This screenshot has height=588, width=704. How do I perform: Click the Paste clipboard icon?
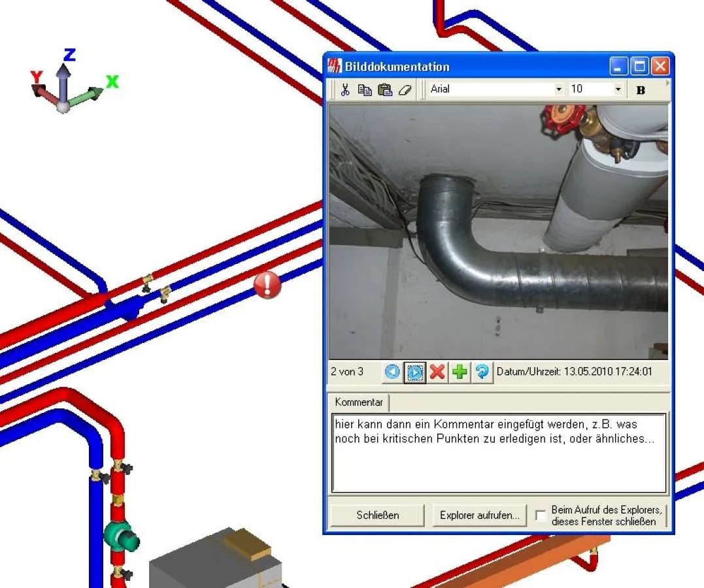point(385,90)
